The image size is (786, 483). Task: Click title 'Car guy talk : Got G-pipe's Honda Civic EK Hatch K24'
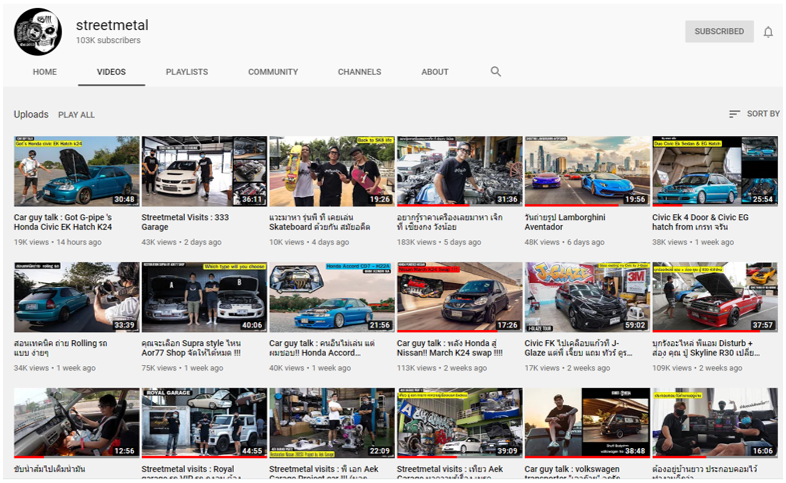point(63,222)
